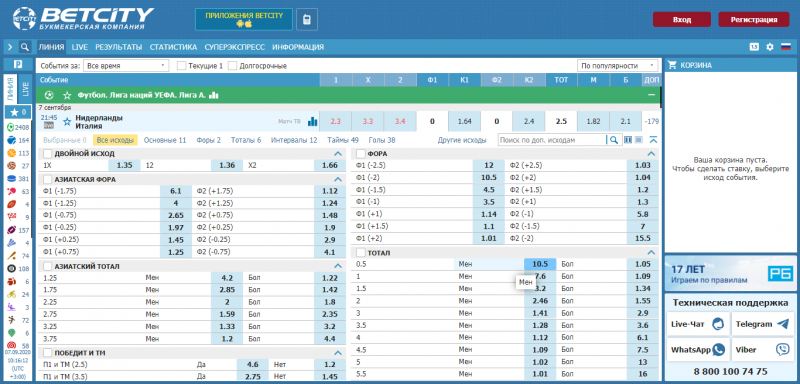Click the P icon above sidebar
This screenshot has width=800, height=384.
[18, 65]
